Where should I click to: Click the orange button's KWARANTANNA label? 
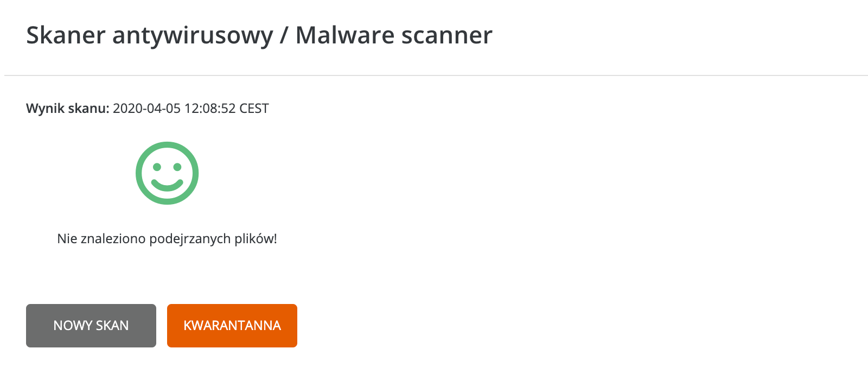coord(232,326)
